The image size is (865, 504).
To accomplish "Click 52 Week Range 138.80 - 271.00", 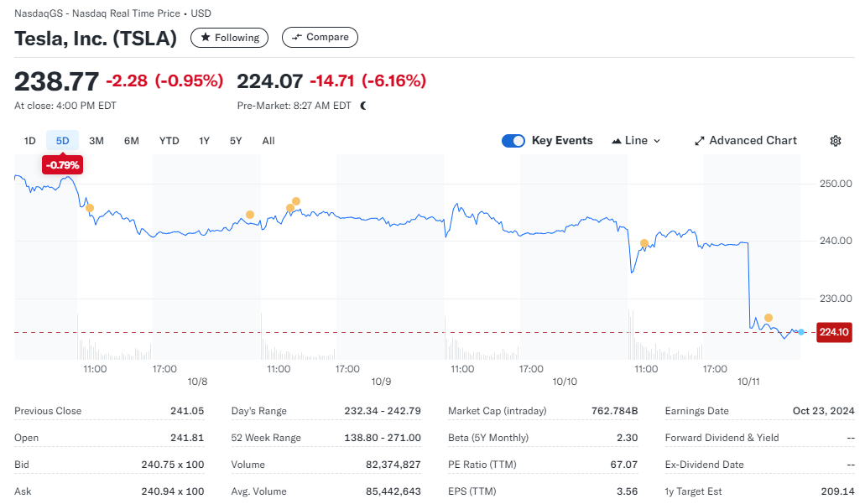I will pos(383,438).
